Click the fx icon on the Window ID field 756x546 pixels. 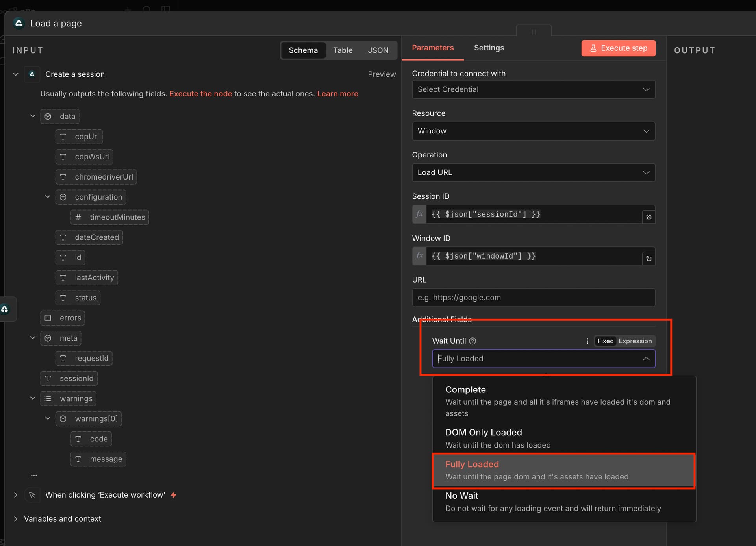(x=419, y=256)
